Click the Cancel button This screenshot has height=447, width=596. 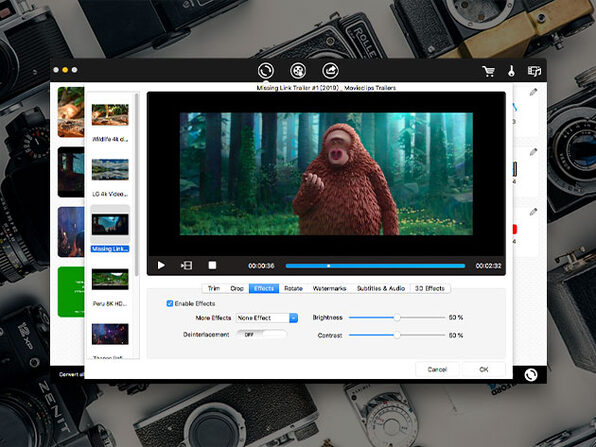(x=437, y=369)
